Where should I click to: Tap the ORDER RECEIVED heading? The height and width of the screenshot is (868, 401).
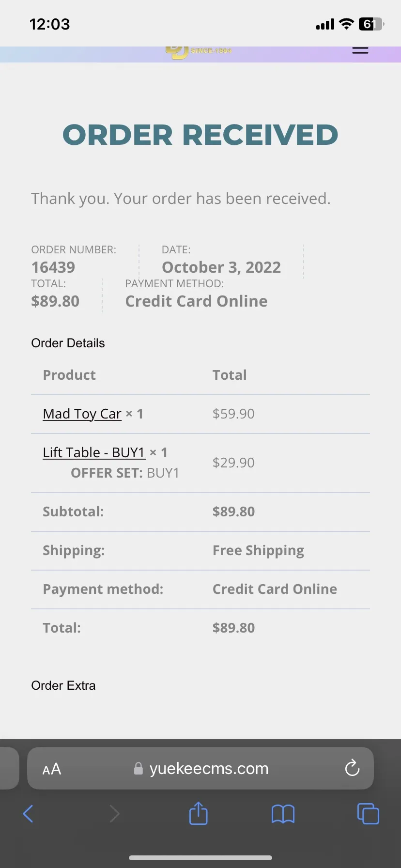tap(200, 135)
